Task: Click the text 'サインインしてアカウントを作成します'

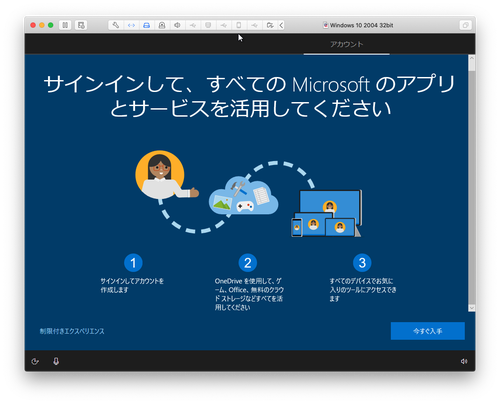Action: (x=132, y=285)
